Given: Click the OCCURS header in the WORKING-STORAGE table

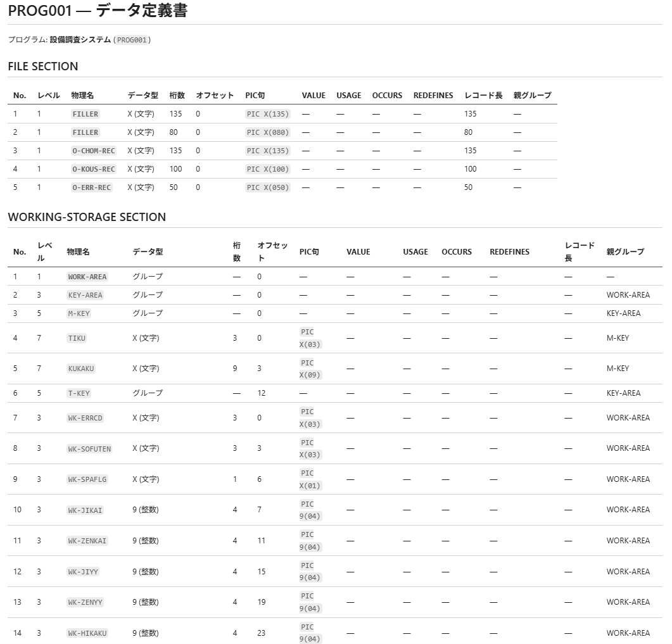Looking at the screenshot, I should 457,251.
